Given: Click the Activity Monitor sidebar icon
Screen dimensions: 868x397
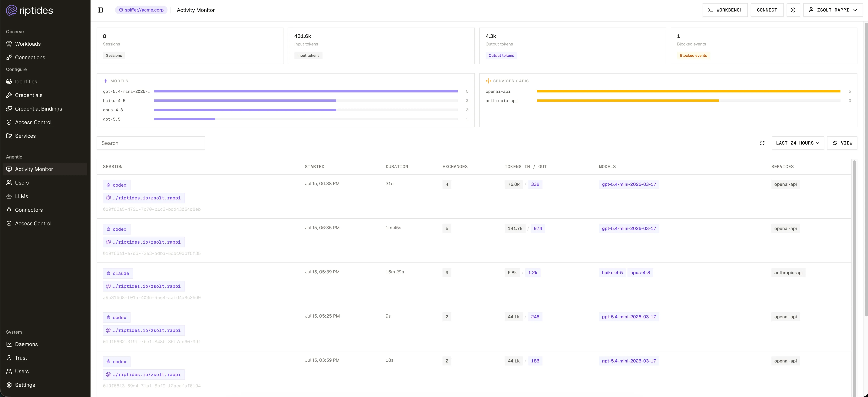Looking at the screenshot, I should click(x=9, y=169).
